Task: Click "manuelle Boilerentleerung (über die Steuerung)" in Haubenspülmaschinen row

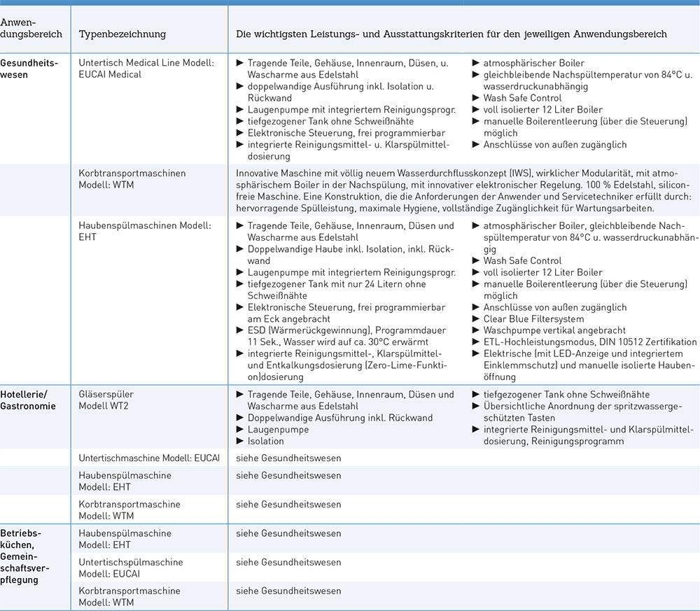Action: pyautogui.click(x=585, y=284)
